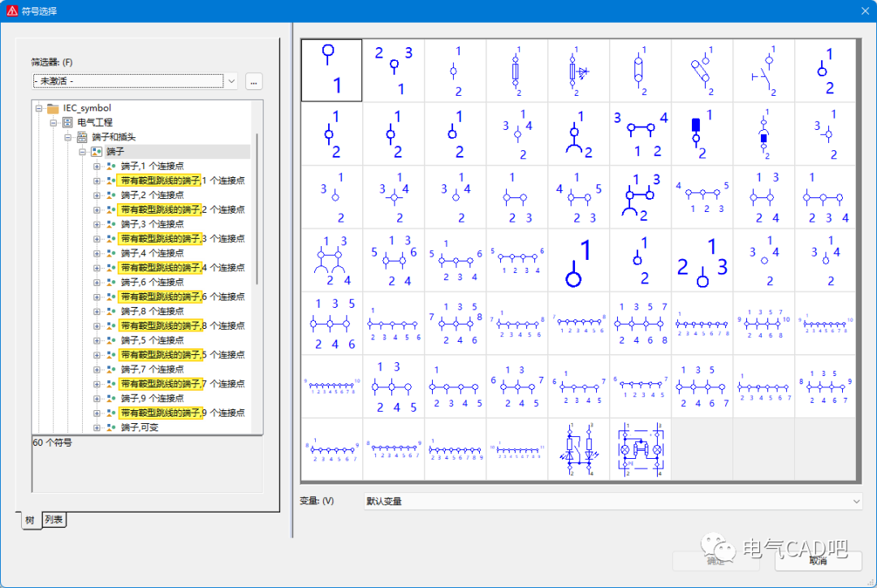This screenshot has height=588, width=877.
Task: Select 带有鞍型跳线的端子,7 个连接点 item
Action: click(183, 384)
